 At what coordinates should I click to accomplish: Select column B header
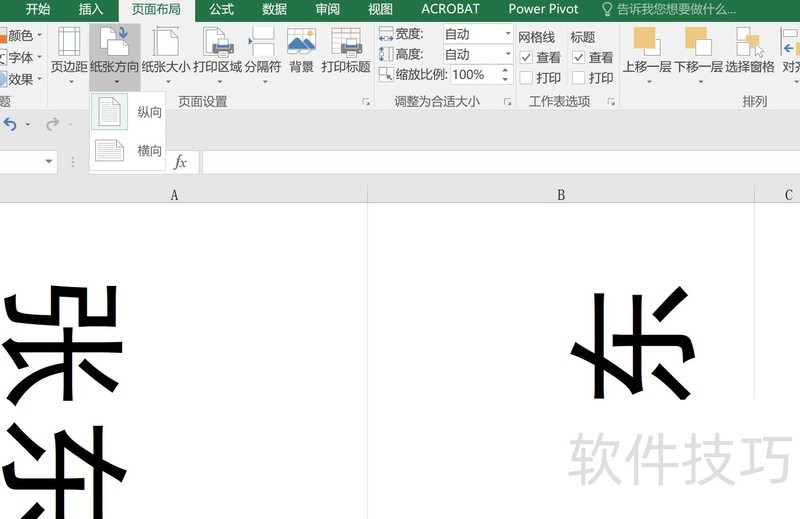coord(561,195)
